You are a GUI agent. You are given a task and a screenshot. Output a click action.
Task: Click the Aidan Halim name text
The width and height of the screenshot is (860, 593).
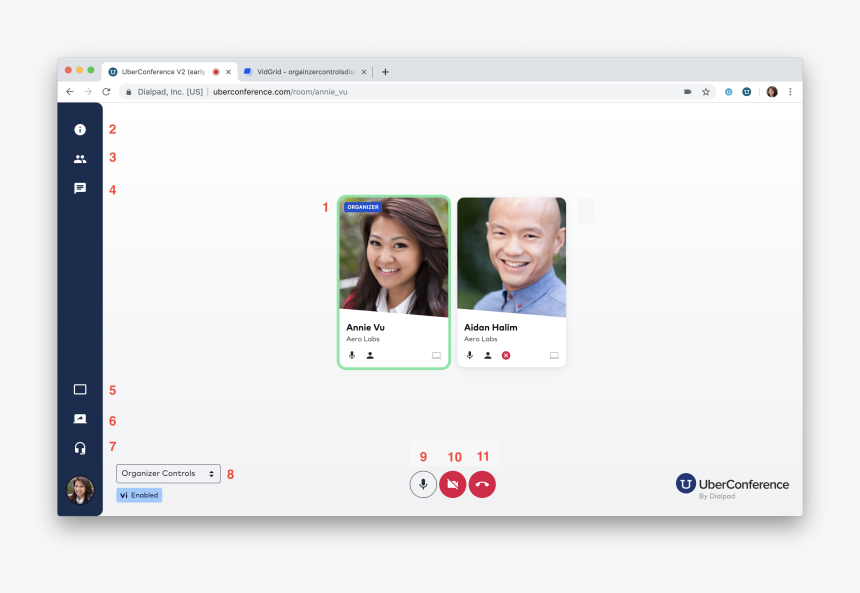pos(491,327)
